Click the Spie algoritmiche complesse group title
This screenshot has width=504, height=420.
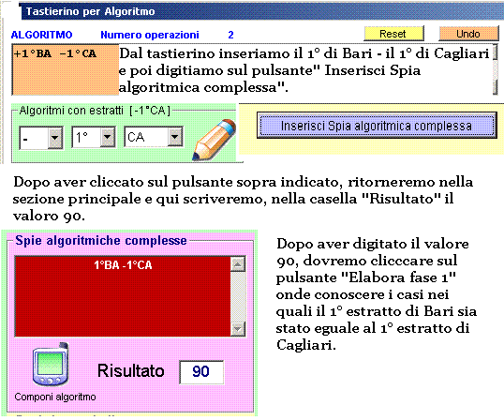click(x=101, y=241)
